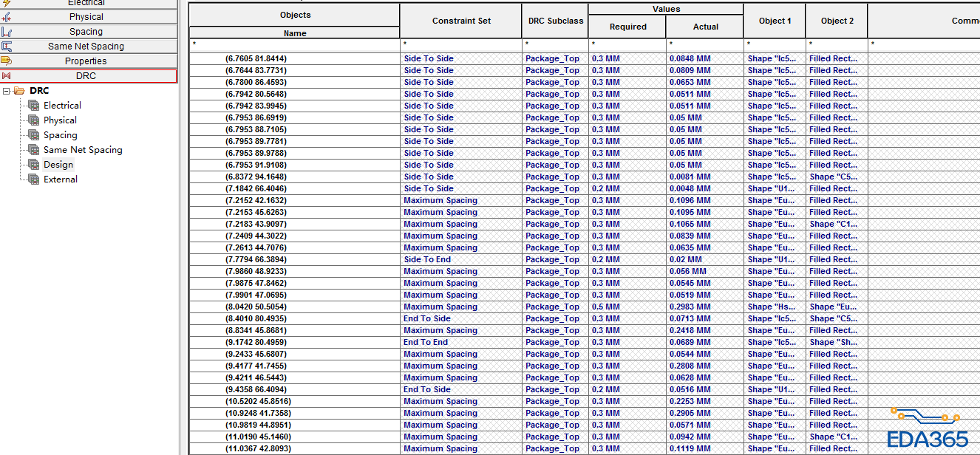980x455 pixels.
Task: Click End To Side in row (9.4358 66.4094)
Action: coord(427,389)
